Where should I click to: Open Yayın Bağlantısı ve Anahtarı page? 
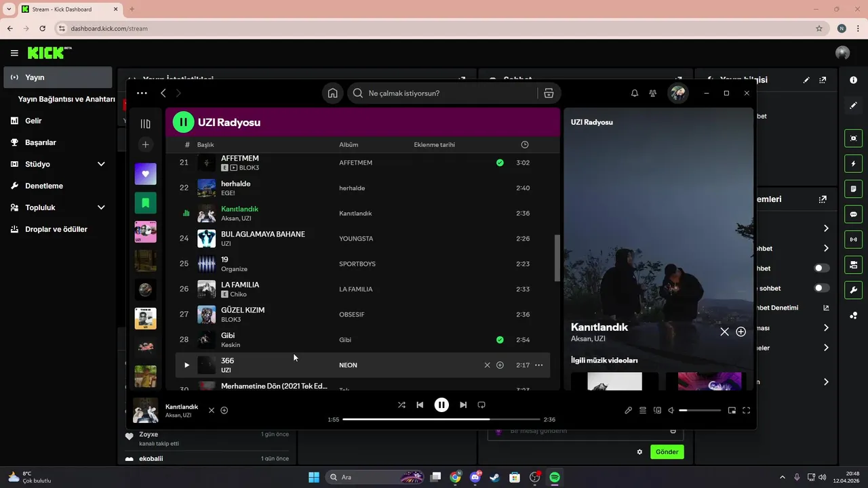point(66,99)
